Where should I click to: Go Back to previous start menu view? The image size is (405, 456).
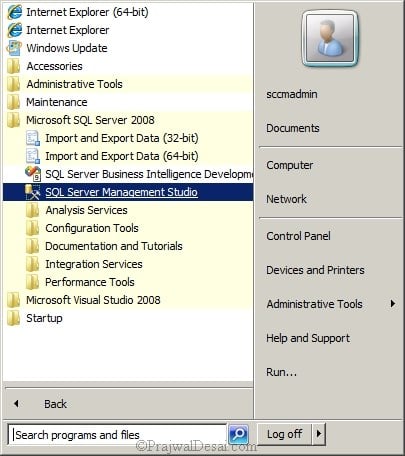[x=55, y=404]
